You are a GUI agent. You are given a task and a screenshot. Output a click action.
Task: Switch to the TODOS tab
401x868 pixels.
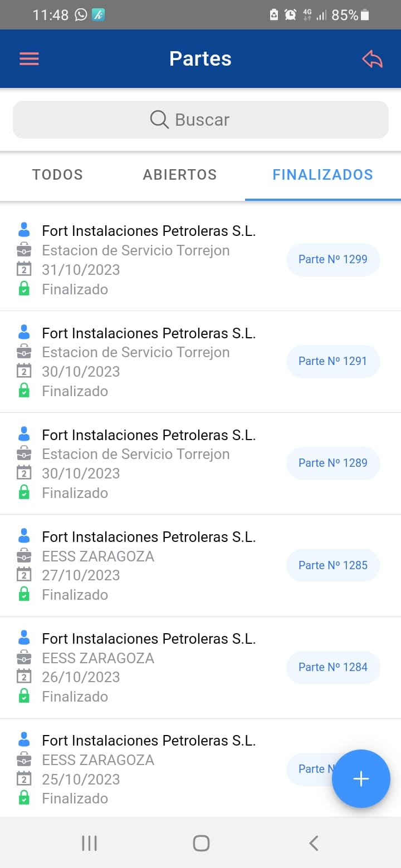(x=57, y=175)
